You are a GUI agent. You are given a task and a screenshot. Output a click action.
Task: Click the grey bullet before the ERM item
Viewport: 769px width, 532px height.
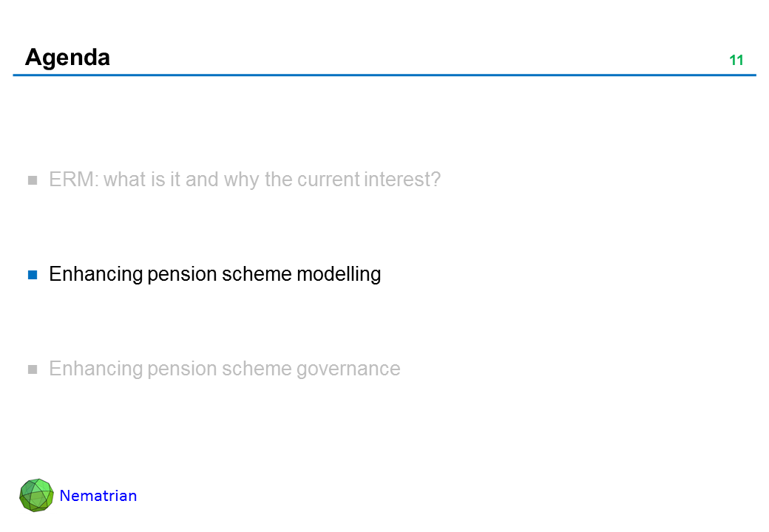(33, 180)
